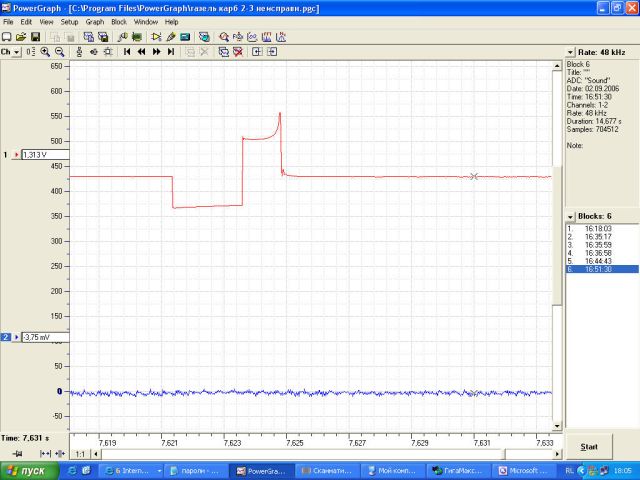Click the horizontal expand arrows icon
640x480 pixels.
click(x=45, y=454)
